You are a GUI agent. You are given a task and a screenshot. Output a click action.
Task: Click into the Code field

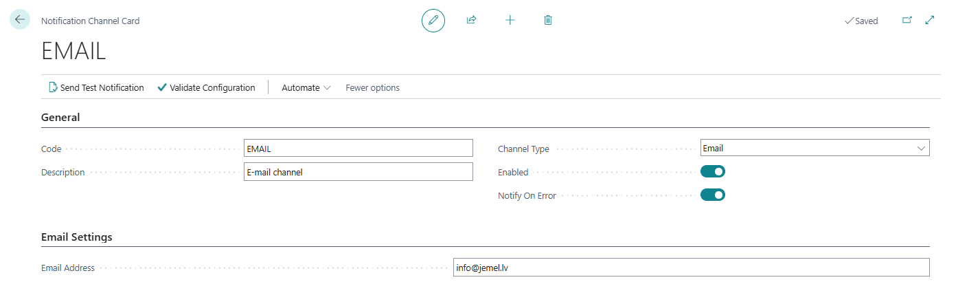pos(358,148)
